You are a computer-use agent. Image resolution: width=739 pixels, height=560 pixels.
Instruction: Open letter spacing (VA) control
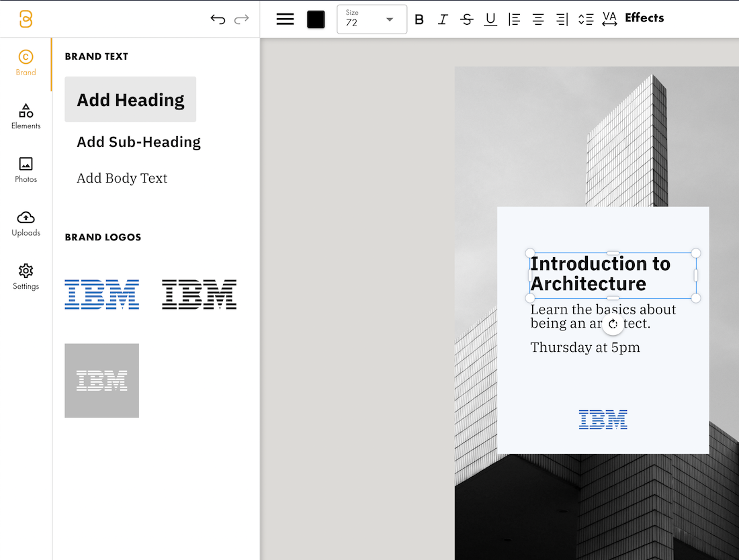(609, 19)
